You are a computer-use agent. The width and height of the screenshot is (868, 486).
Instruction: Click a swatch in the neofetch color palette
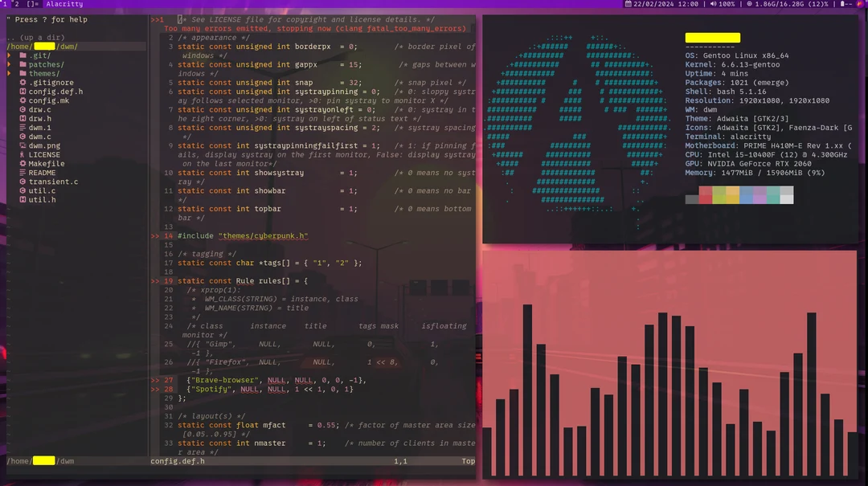tap(707, 194)
